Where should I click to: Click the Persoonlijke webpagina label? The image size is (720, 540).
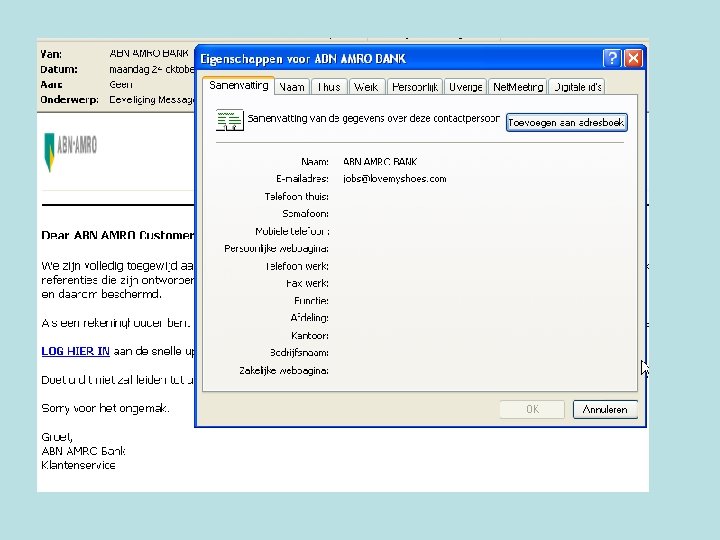pyautogui.click(x=276, y=248)
